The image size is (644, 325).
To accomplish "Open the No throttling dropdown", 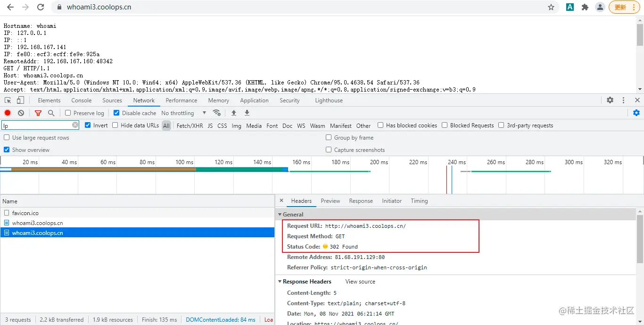I will click(183, 113).
